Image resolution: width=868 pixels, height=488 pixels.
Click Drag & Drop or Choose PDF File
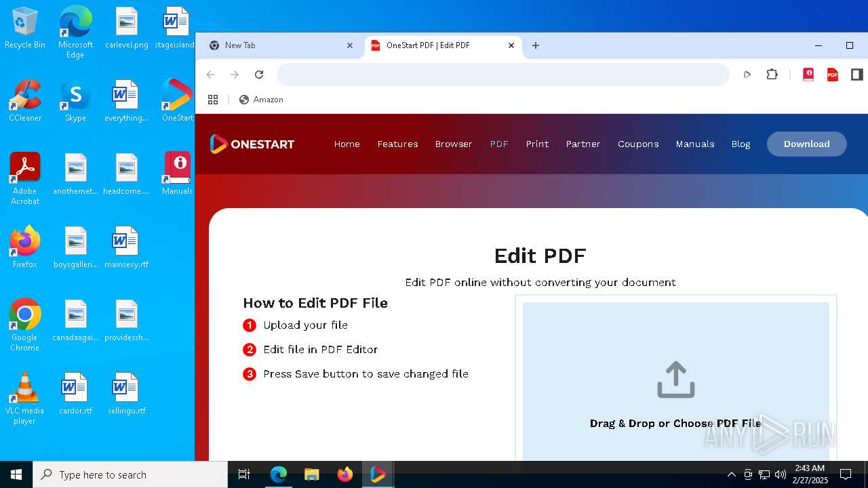coord(675,424)
